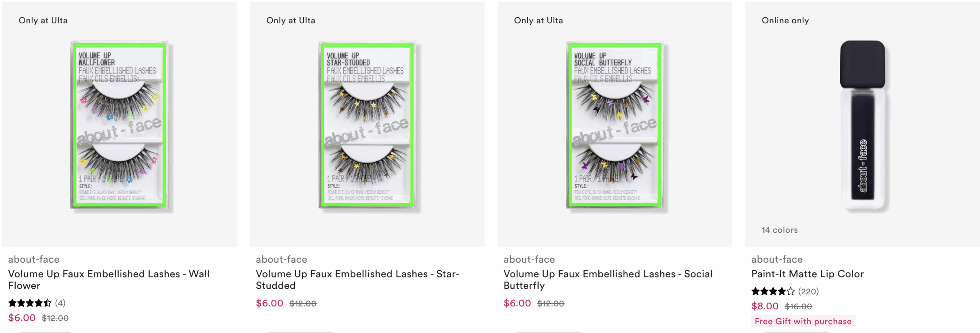980x333 pixels.
Task: Click about-face brand above Paint-It Lip Color
Action: [x=777, y=259]
